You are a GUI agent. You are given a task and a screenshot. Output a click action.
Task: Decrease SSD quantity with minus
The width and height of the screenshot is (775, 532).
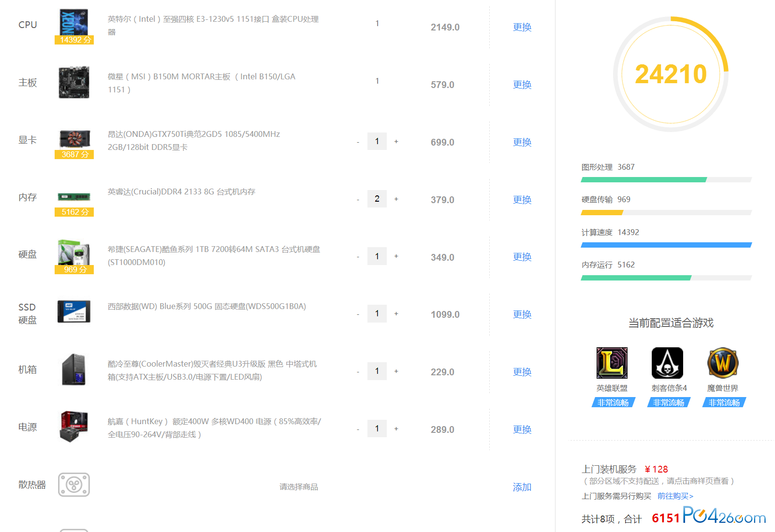358,314
